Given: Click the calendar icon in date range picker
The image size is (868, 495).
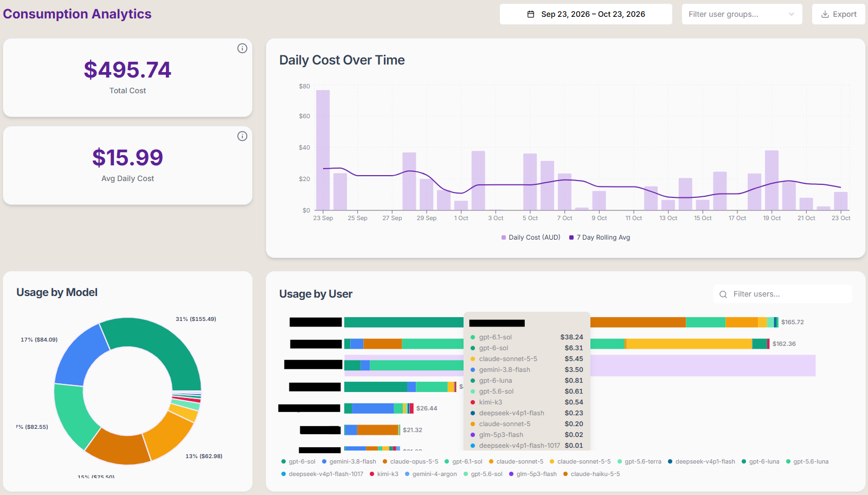Looking at the screenshot, I should [x=531, y=14].
